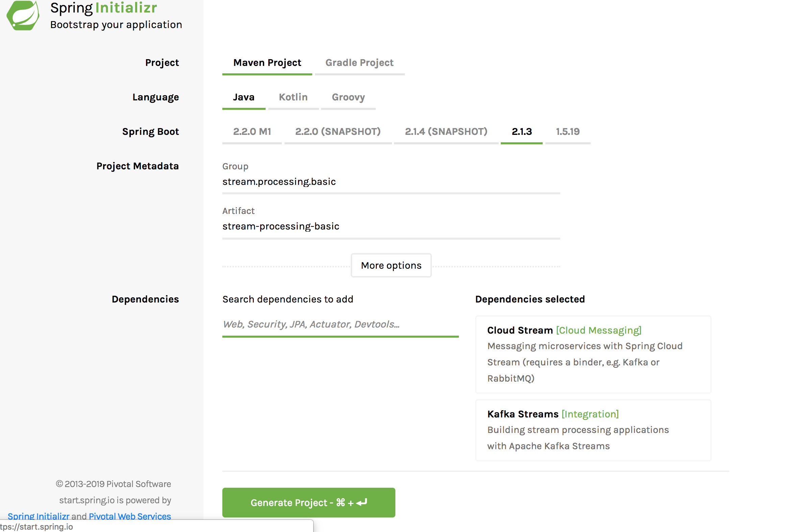The height and width of the screenshot is (532, 788).
Task: Select Spring Boot 2.2.0 (SNAPSHOT)
Action: pos(338,131)
